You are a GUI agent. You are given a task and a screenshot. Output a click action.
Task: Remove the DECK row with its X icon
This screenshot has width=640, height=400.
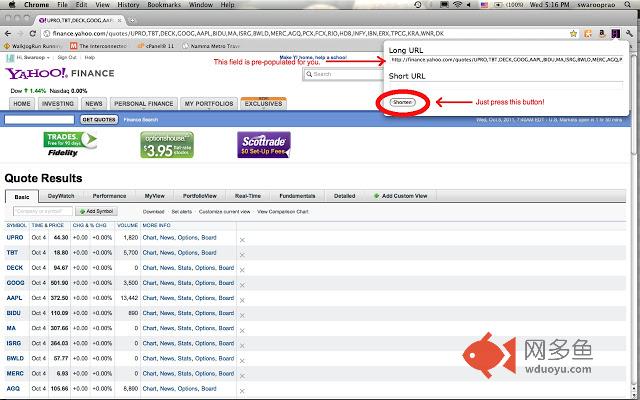pos(242,270)
